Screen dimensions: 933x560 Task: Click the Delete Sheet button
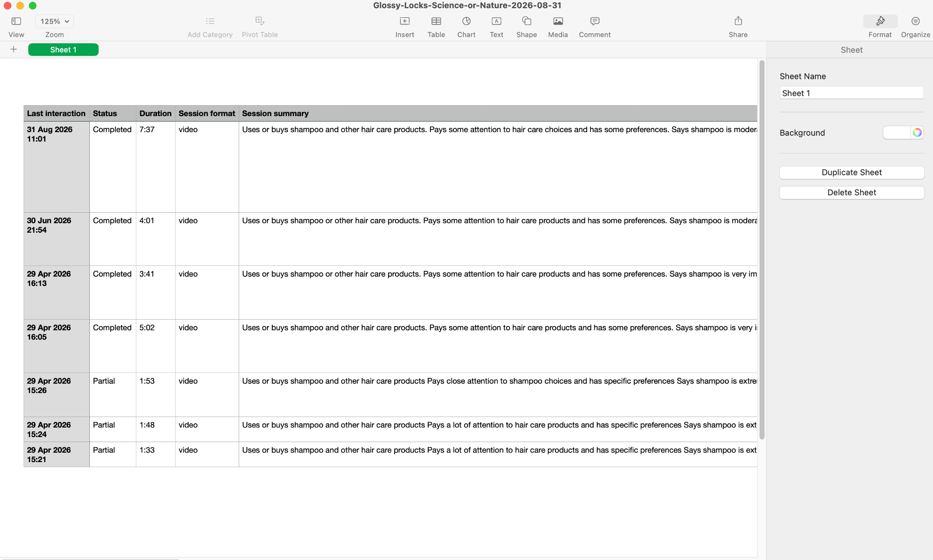851,193
